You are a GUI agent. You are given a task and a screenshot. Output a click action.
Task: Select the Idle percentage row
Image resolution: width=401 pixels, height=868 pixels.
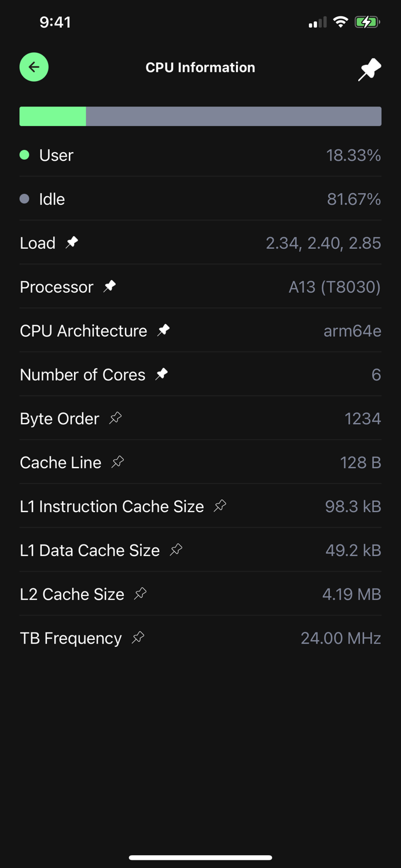[x=200, y=199]
